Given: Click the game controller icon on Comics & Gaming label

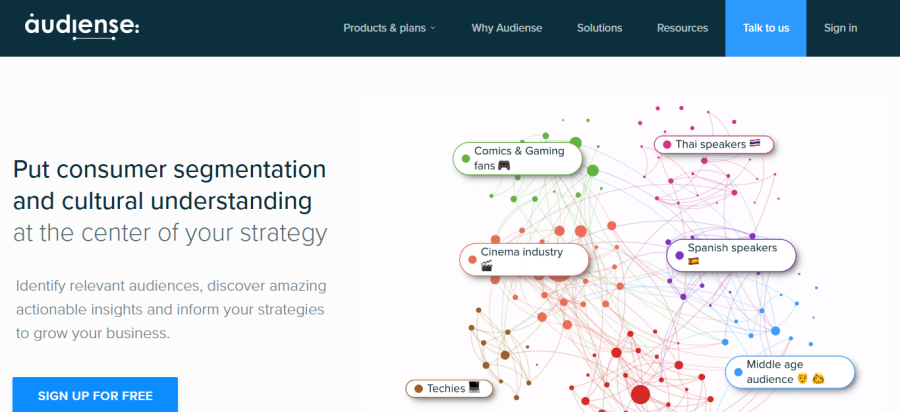Looking at the screenshot, I should tap(504, 166).
